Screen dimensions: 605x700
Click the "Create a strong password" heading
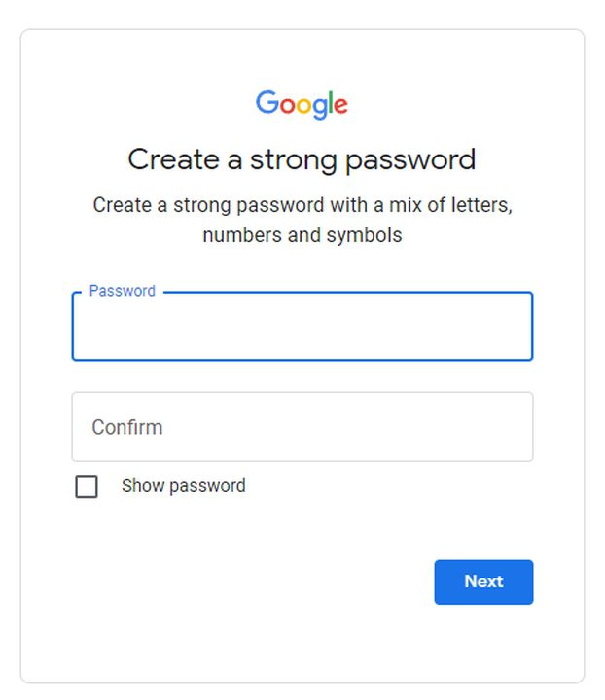(302, 159)
